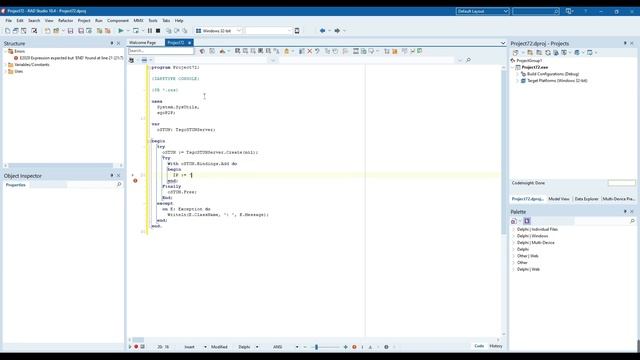Collapse the Errors node in Structure
Screen dimensions: 640x360
tap(6, 51)
